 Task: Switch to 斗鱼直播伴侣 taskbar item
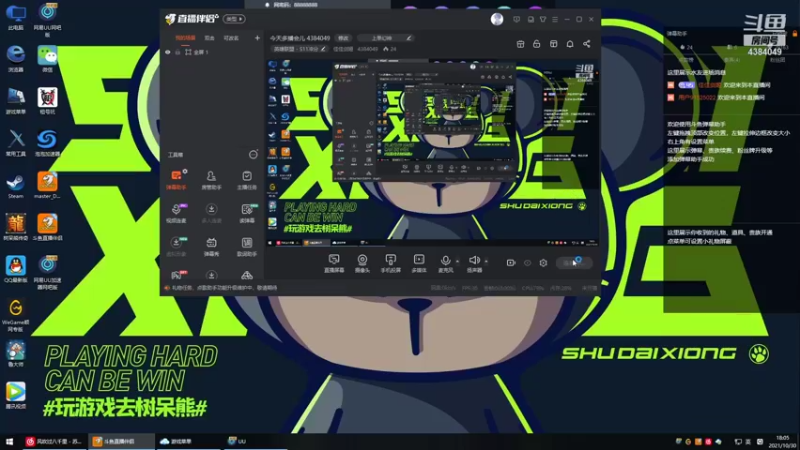[x=122, y=441]
